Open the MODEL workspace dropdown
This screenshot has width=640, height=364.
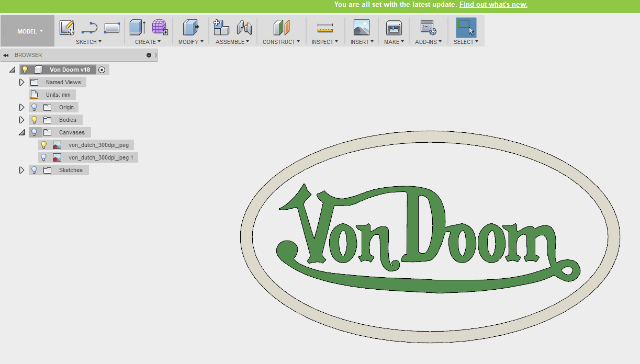click(30, 31)
